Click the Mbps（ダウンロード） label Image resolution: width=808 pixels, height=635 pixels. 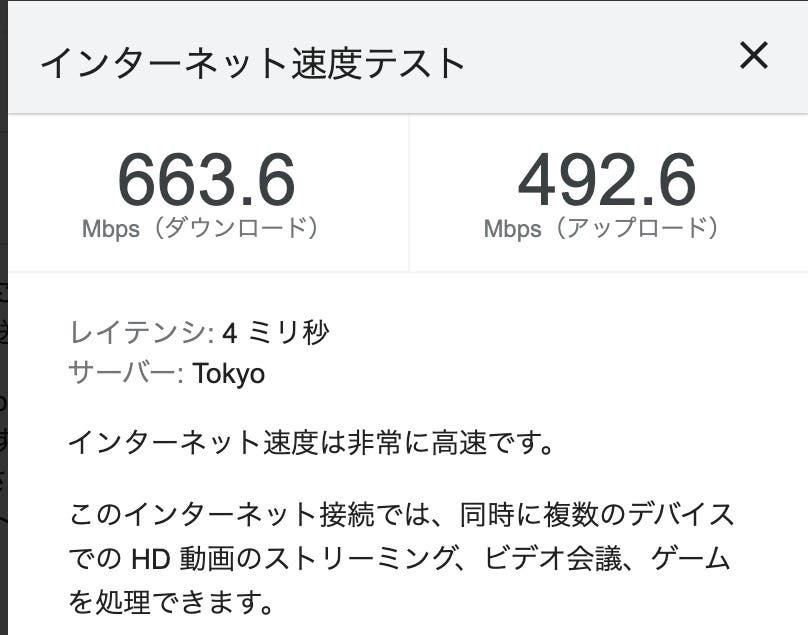pos(202,229)
